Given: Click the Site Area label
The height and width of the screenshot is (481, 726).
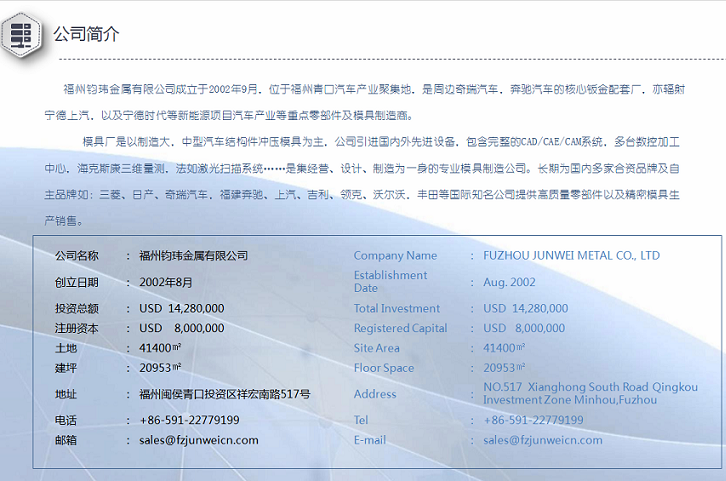Looking at the screenshot, I should tap(376, 348).
